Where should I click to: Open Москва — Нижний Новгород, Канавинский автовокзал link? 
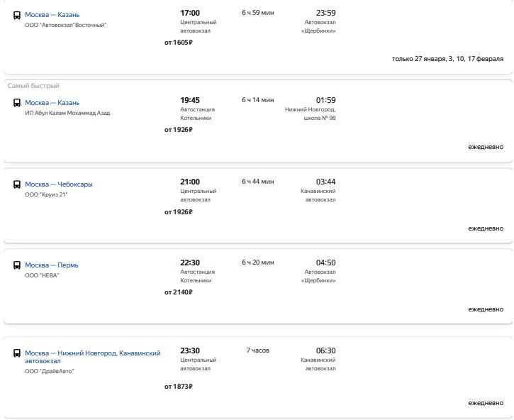(x=93, y=357)
